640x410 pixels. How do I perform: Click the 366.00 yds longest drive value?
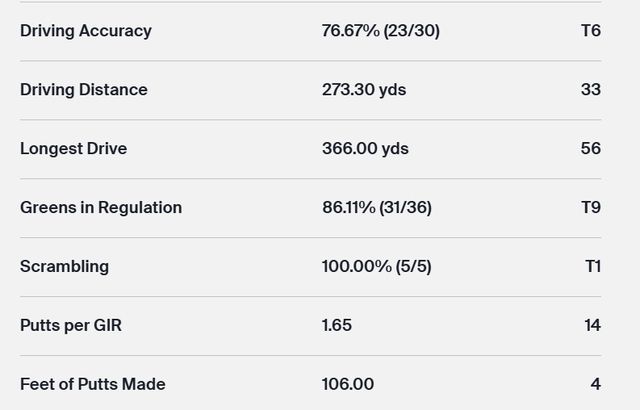(365, 149)
